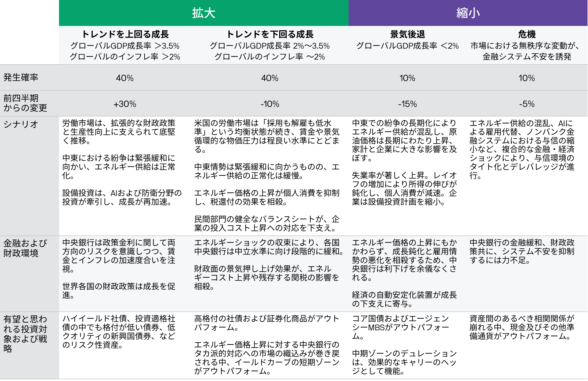
Task: Click text 市場における無秩序な変動が、
Action: (x=525, y=46)
